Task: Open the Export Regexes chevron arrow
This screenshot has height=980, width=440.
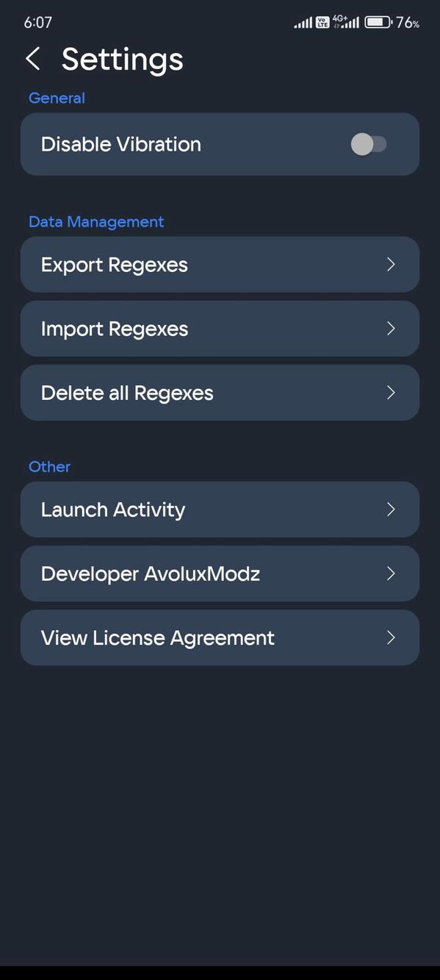Action: [x=390, y=265]
